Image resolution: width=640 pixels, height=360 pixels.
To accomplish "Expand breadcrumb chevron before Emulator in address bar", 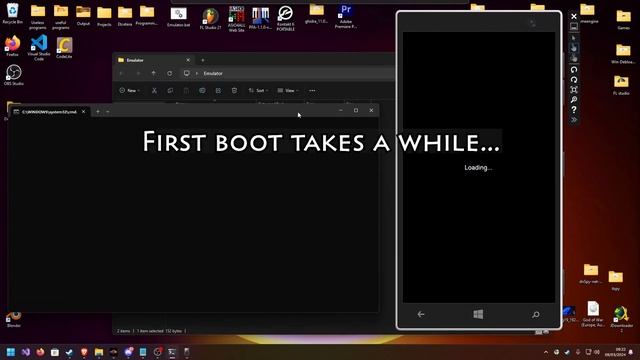I will 197,73.
